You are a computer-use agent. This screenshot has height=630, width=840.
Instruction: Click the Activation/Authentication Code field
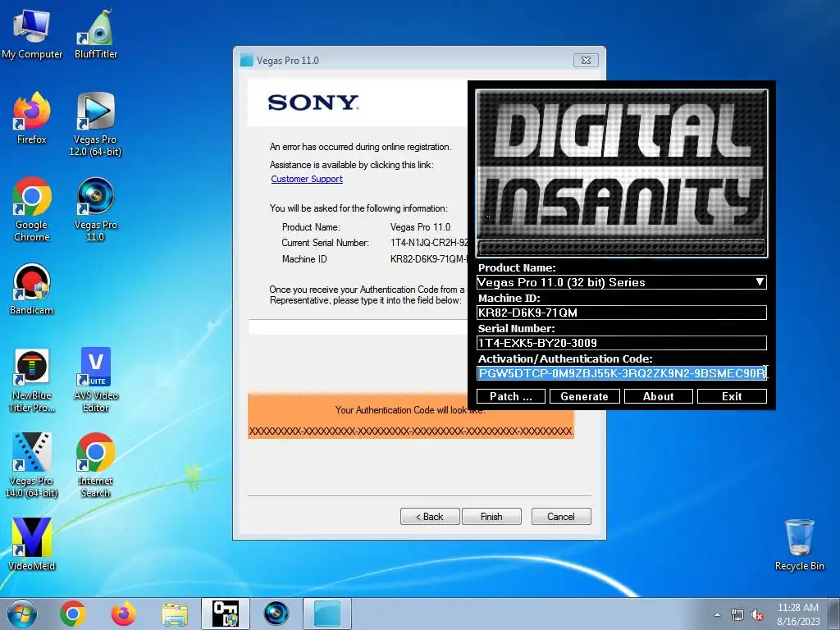[x=622, y=373]
